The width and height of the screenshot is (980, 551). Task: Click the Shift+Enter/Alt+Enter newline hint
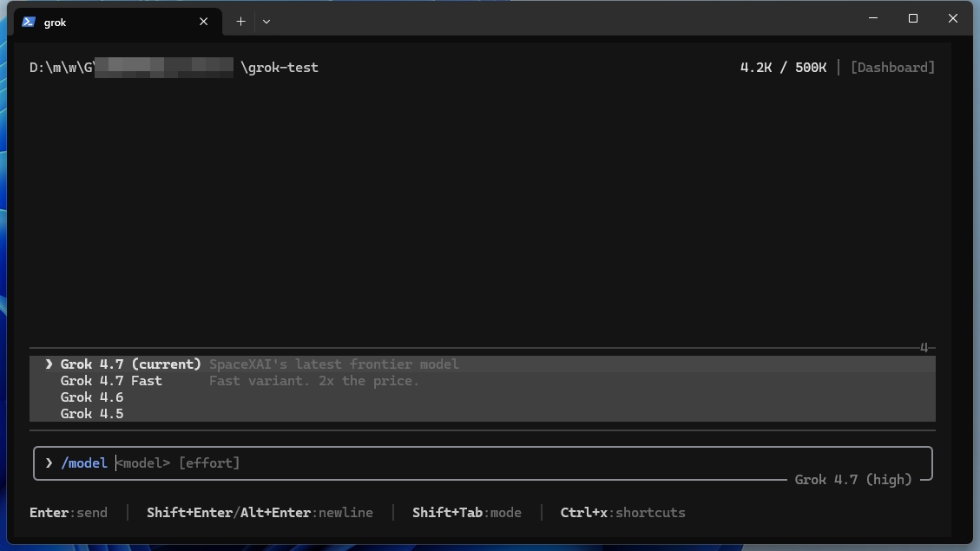coord(260,513)
